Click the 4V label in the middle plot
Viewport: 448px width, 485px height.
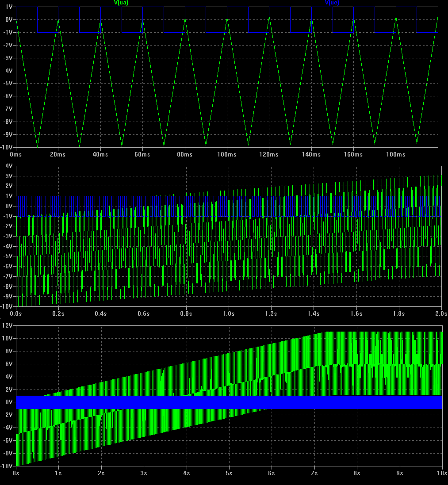pyautogui.click(x=9, y=166)
